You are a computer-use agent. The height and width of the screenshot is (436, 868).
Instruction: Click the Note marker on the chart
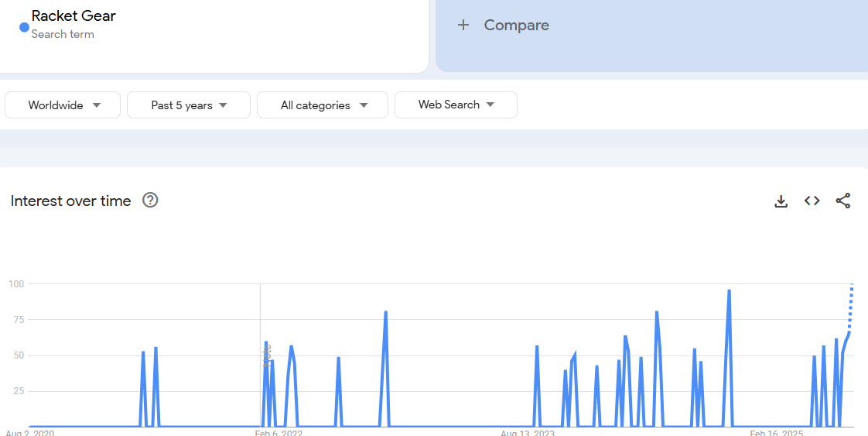[x=267, y=356]
